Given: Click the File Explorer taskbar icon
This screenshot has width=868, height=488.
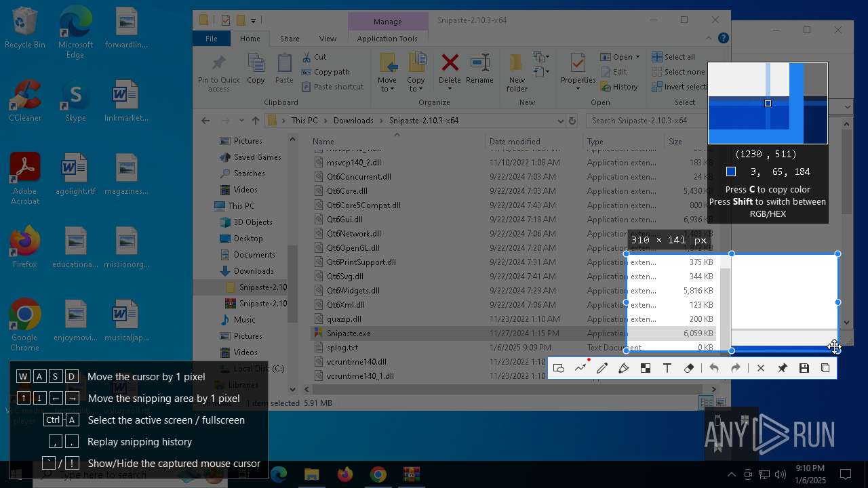Looking at the screenshot, I should tap(312, 474).
